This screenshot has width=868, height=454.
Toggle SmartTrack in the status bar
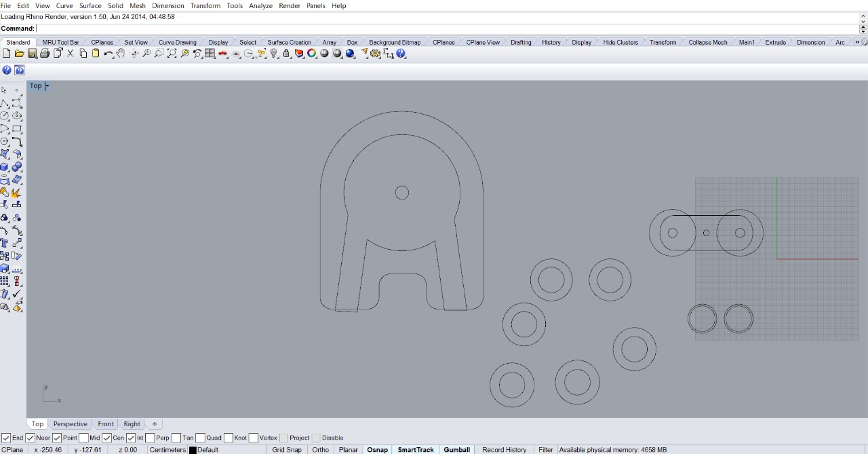tap(416, 450)
